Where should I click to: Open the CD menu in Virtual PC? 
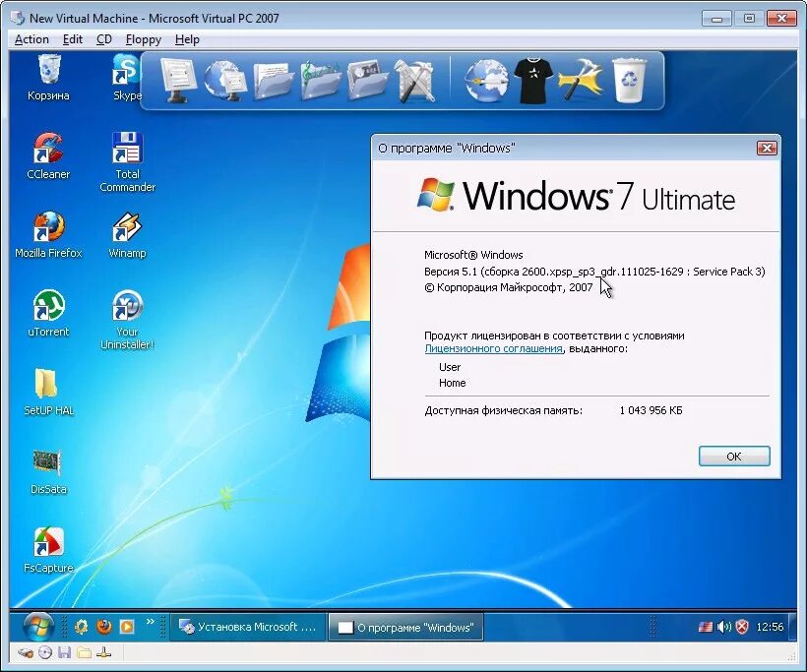(x=104, y=39)
